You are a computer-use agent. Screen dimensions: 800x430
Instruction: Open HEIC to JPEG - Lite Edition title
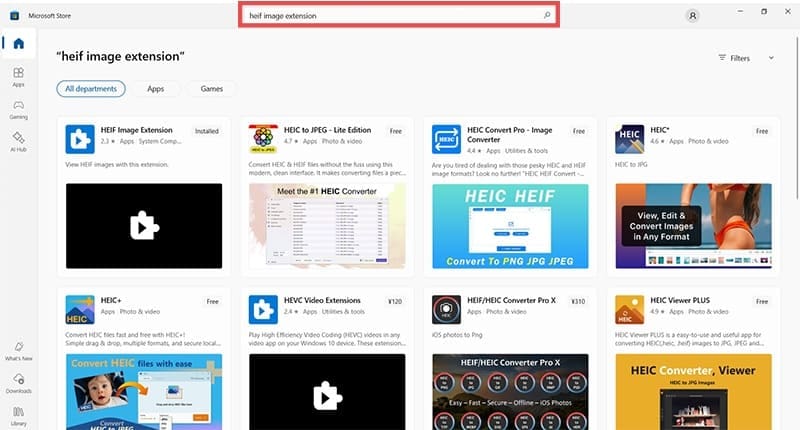coord(328,130)
